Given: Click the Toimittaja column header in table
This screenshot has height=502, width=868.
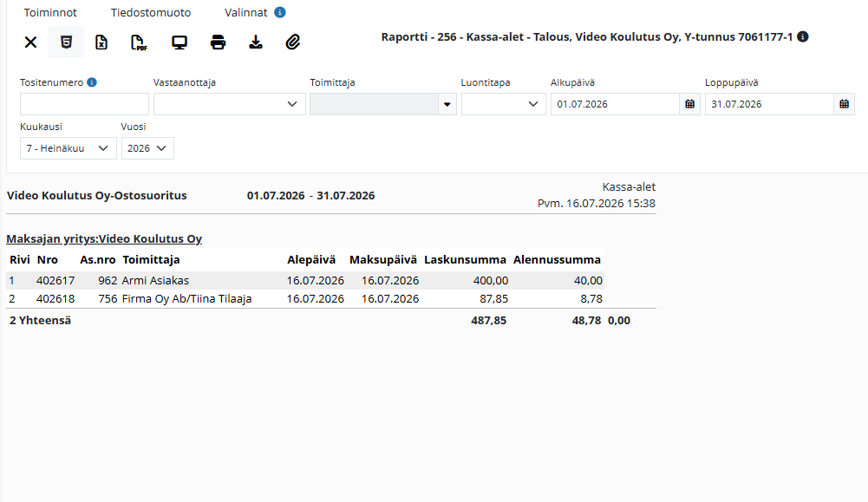Looking at the screenshot, I should (151, 259).
